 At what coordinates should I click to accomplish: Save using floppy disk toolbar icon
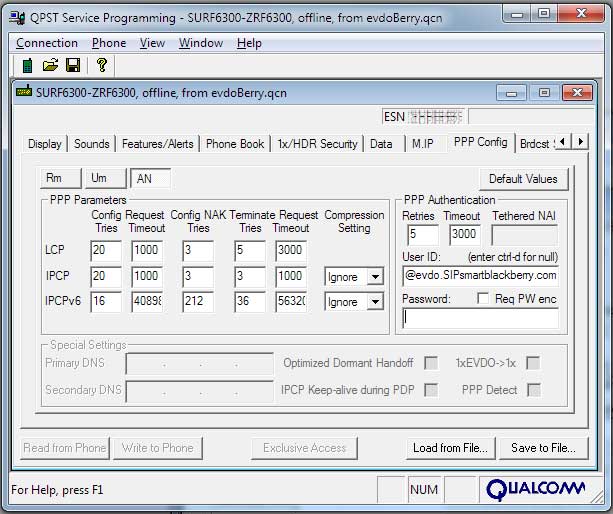[x=73, y=65]
